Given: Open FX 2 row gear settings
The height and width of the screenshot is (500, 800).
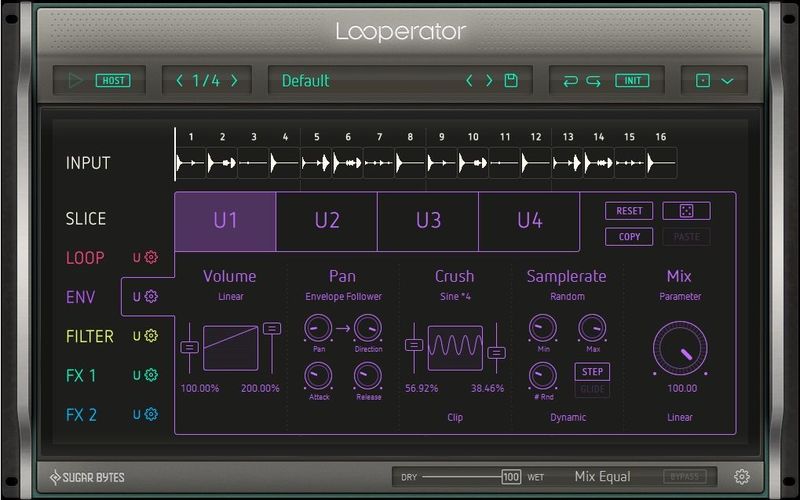Looking at the screenshot, I should pyautogui.click(x=151, y=414).
